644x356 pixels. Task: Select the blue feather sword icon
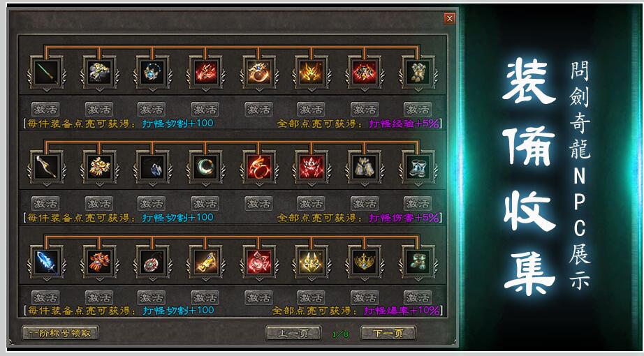[46, 262]
